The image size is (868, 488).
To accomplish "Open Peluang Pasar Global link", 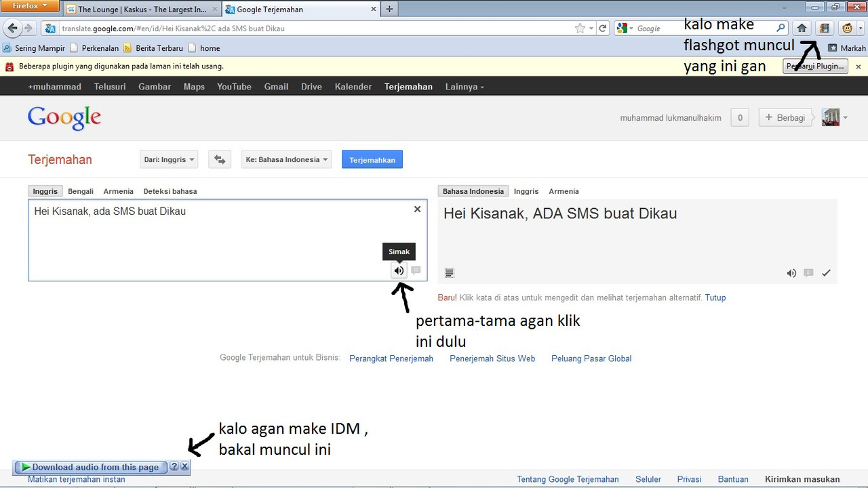I will point(591,359).
